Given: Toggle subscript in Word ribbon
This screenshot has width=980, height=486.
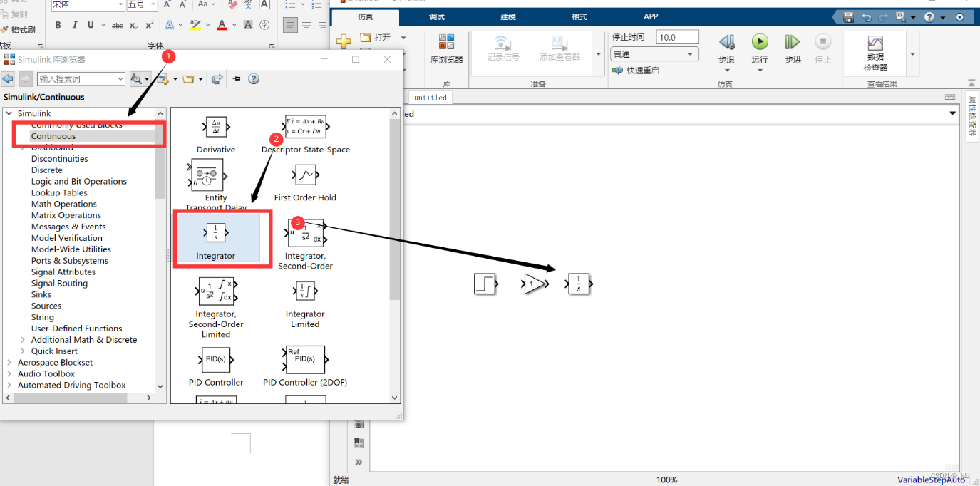Looking at the screenshot, I should 135,25.
